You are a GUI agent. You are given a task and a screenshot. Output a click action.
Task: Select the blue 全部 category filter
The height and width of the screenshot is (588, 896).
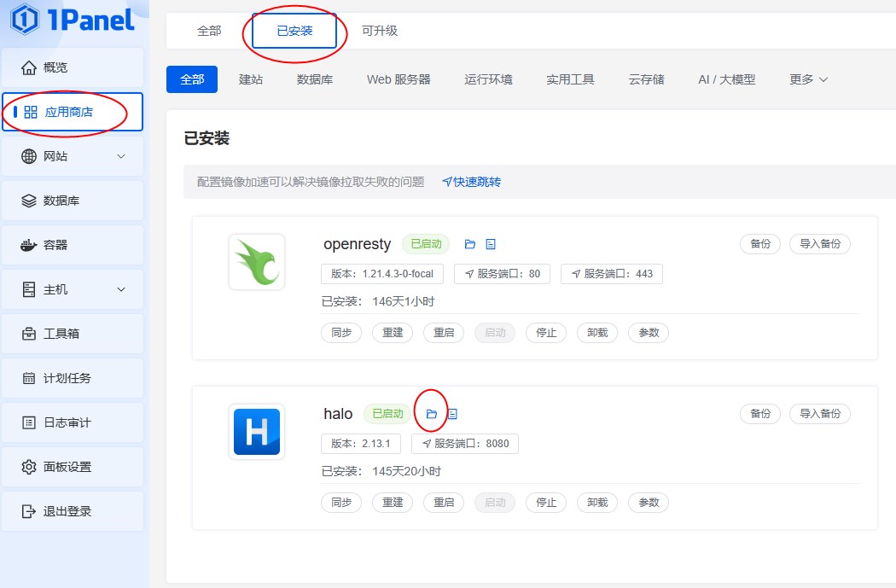click(192, 79)
